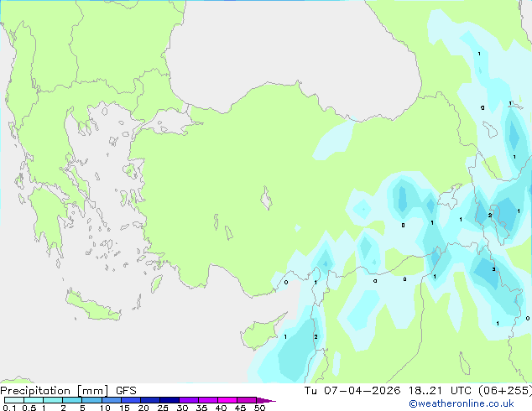Click the island of Crete on the map

(92, 306)
